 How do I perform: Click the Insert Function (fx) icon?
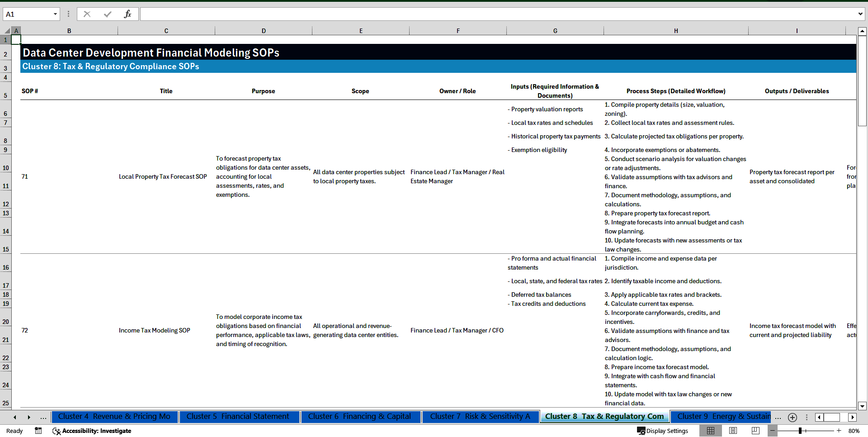tap(128, 14)
